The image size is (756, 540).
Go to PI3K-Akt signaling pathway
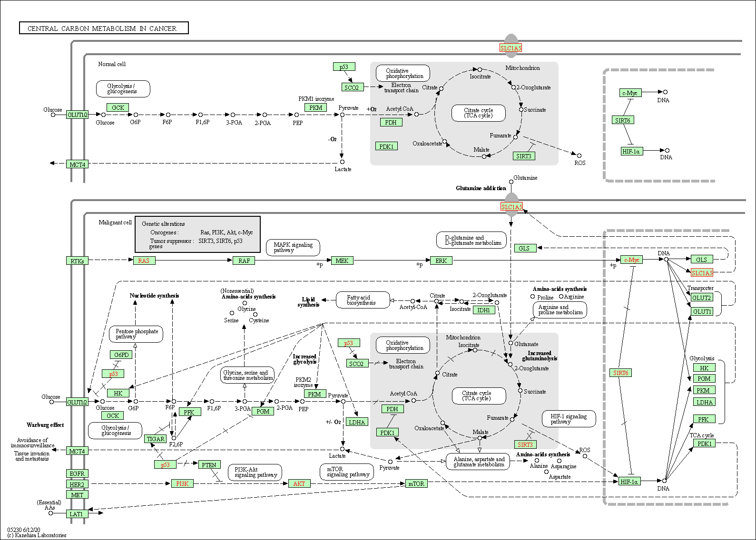coord(255,472)
